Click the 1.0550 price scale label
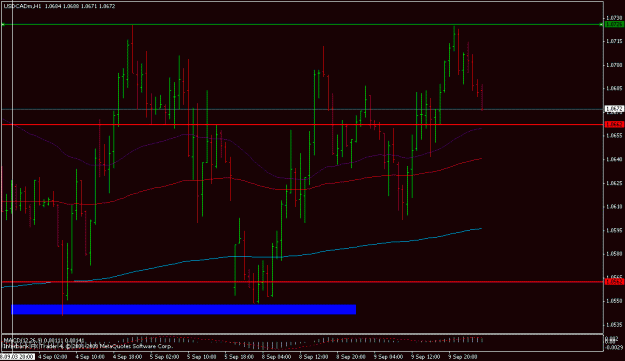The image size is (625, 361). coord(614,301)
